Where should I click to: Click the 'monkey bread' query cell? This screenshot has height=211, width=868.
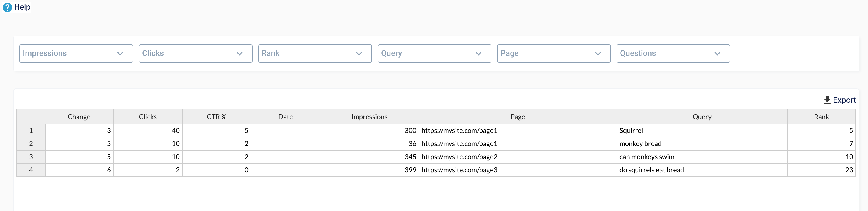pyautogui.click(x=640, y=144)
